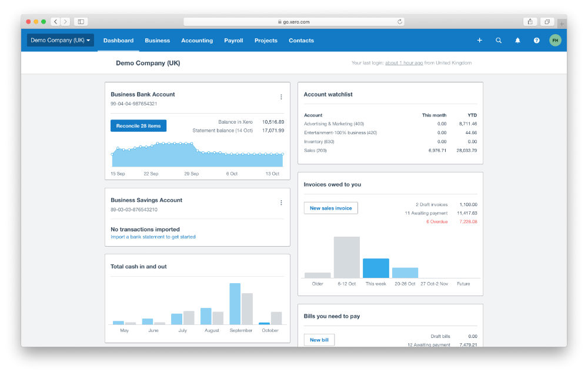
Task: Open Invoices owed to you heading
Action: [332, 185]
